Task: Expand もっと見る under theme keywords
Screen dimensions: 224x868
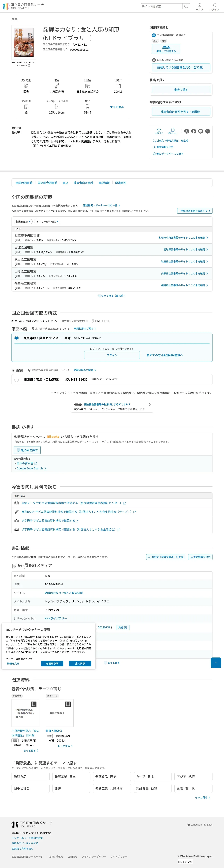Action: (x=203, y=798)
